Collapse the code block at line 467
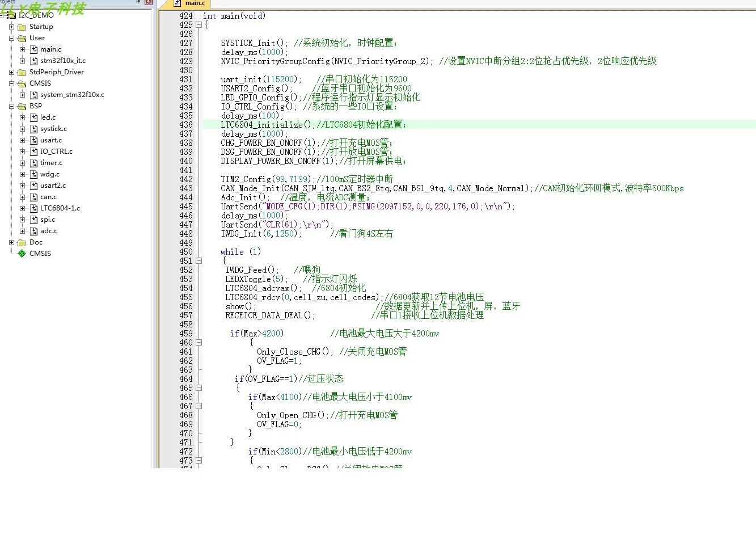 [x=198, y=406]
